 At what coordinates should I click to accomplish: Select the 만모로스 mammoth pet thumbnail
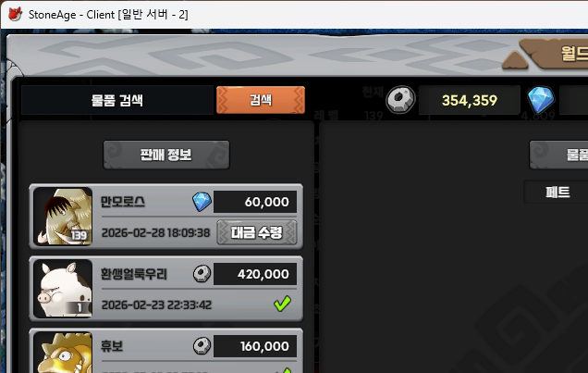tap(63, 217)
